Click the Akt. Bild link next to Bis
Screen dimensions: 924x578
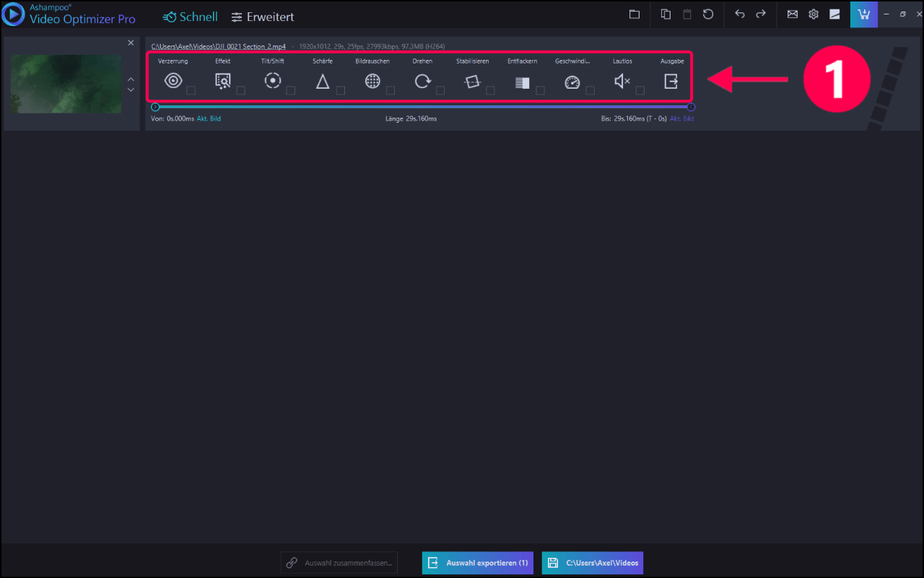(x=681, y=118)
